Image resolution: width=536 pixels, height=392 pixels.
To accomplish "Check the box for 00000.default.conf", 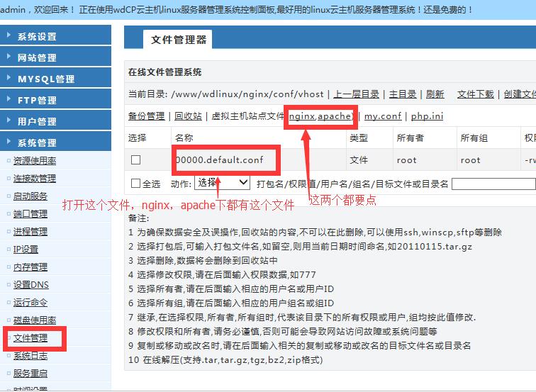I will tap(136, 160).
